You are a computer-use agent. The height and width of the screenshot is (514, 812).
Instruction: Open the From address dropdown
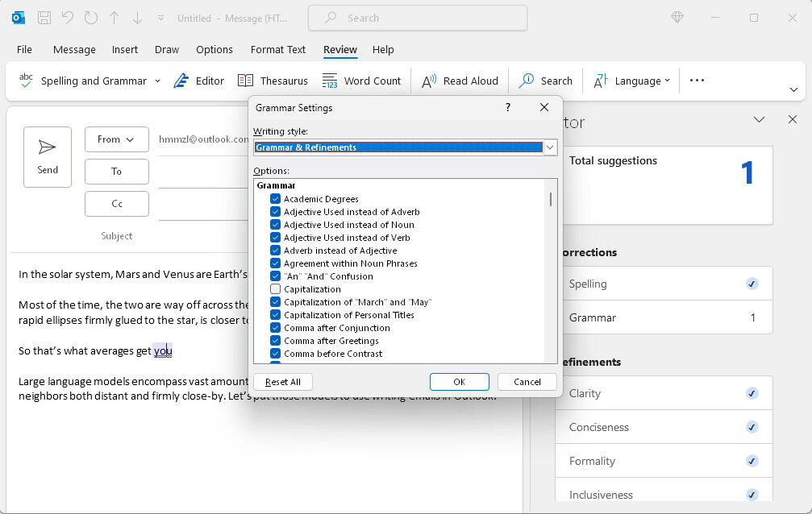(116, 139)
